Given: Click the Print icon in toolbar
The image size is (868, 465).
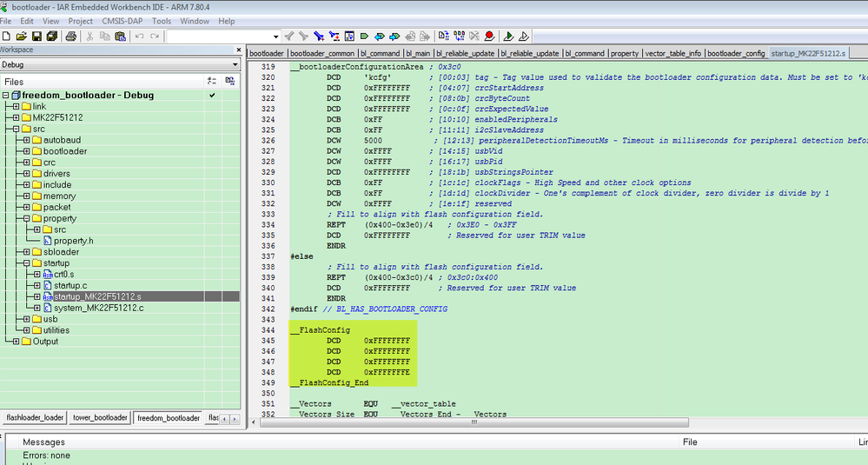Looking at the screenshot, I should pos(72,37).
